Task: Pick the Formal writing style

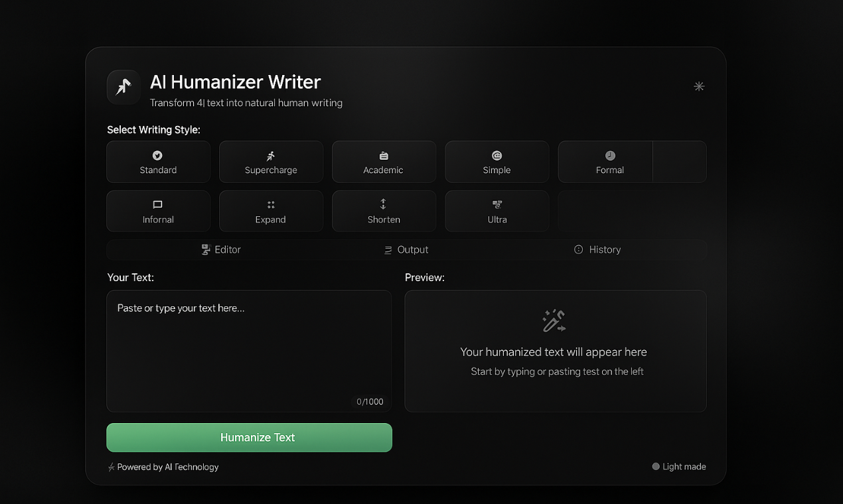Action: point(606,162)
